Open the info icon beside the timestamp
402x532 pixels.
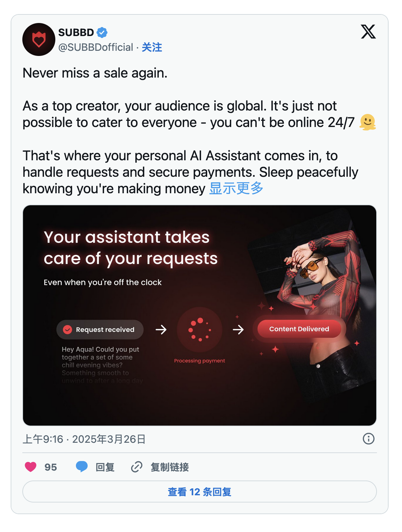[369, 439]
